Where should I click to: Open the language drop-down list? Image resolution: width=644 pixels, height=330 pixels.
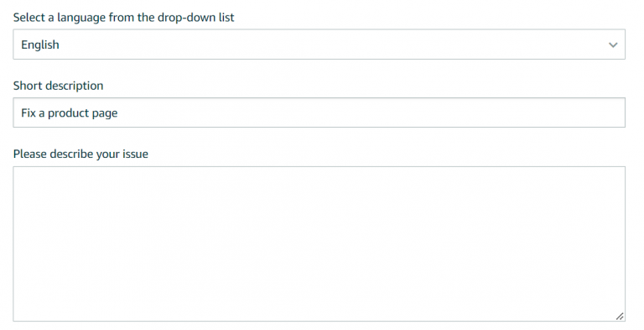319,45
